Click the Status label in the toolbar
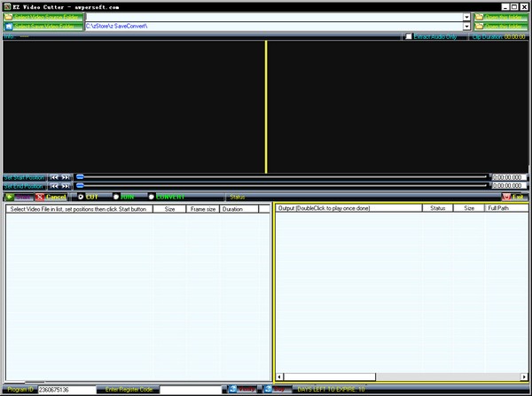This screenshot has width=532, height=396. coord(237,197)
